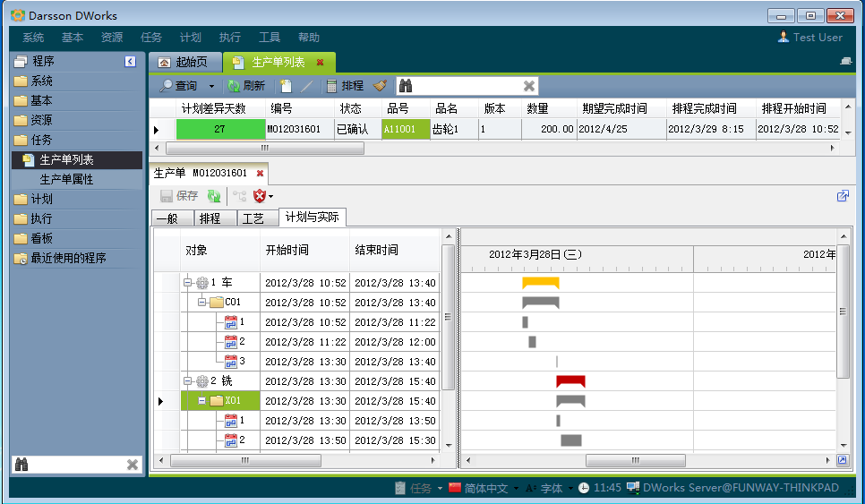Collapse the '1 车' tree node
865x504 pixels.
point(189,283)
